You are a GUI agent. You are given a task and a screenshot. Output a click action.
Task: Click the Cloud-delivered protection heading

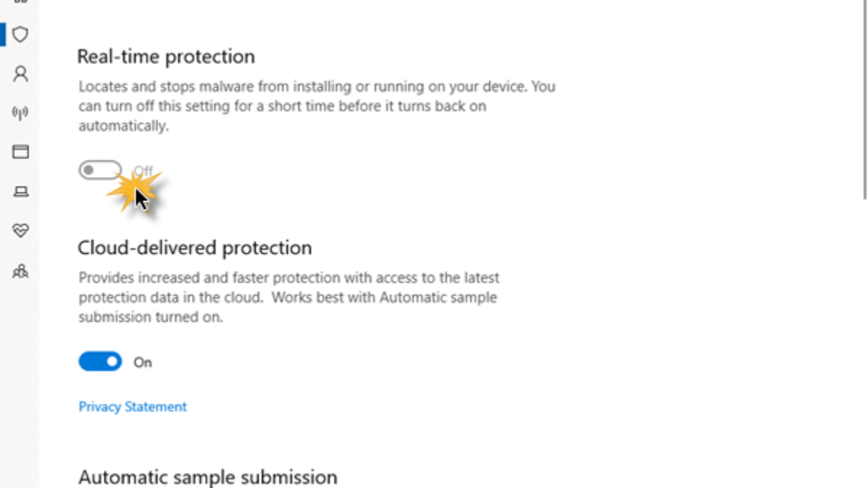click(x=195, y=248)
